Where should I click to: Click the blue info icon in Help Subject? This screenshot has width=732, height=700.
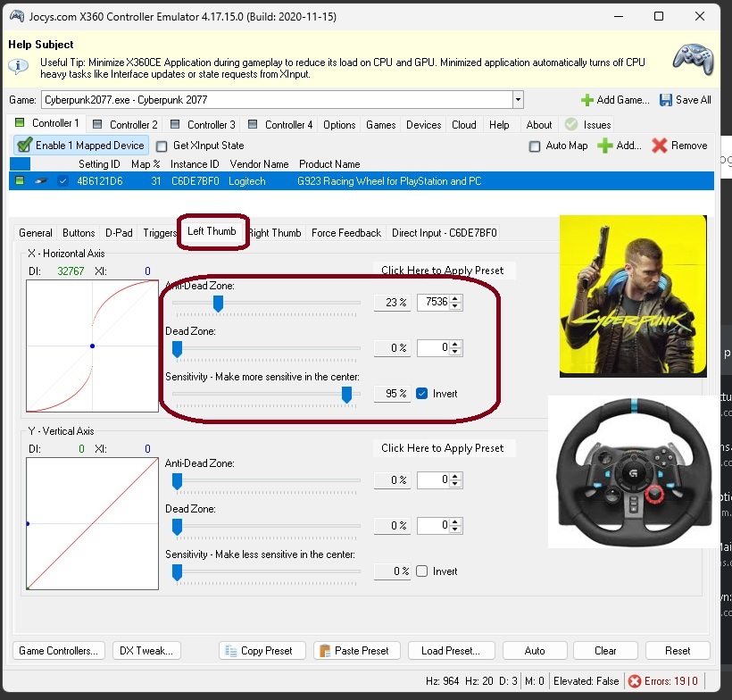(x=18, y=66)
